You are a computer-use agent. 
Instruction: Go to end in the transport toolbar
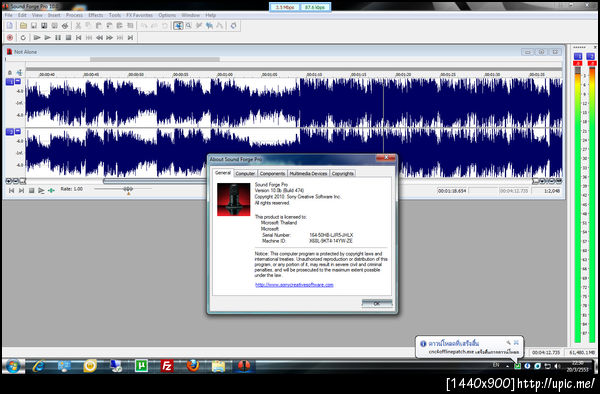[130, 37]
